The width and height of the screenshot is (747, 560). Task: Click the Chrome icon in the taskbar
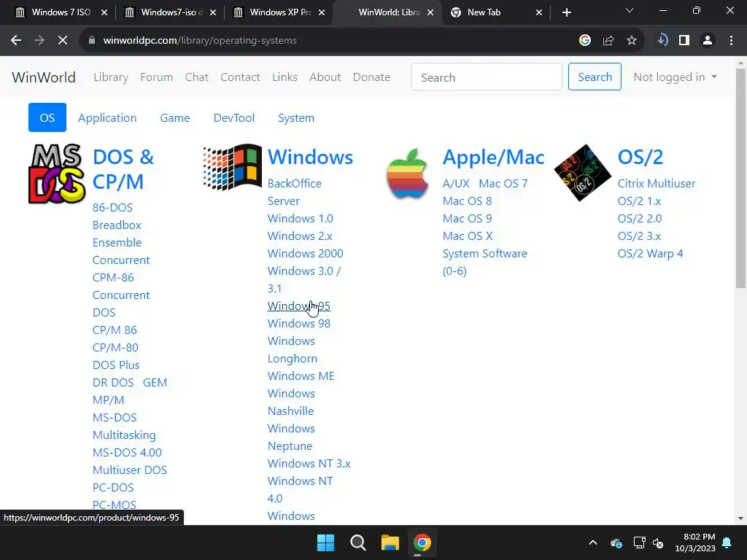(x=422, y=542)
